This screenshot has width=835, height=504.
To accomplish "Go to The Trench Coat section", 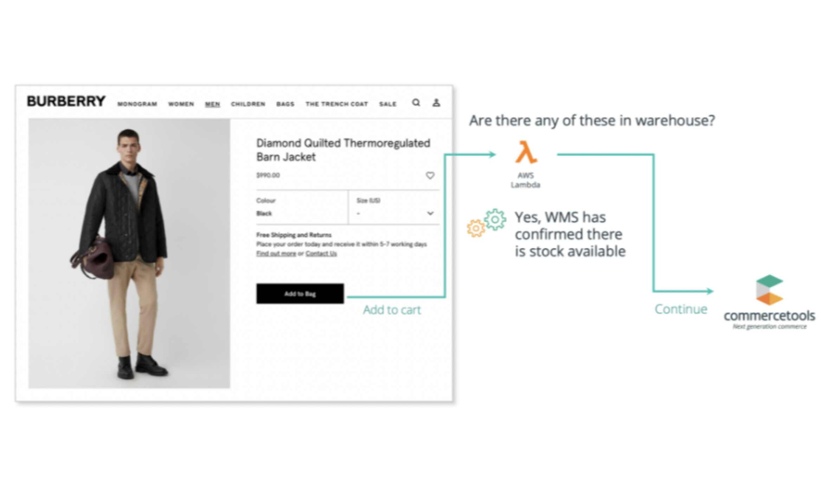I will [x=337, y=104].
